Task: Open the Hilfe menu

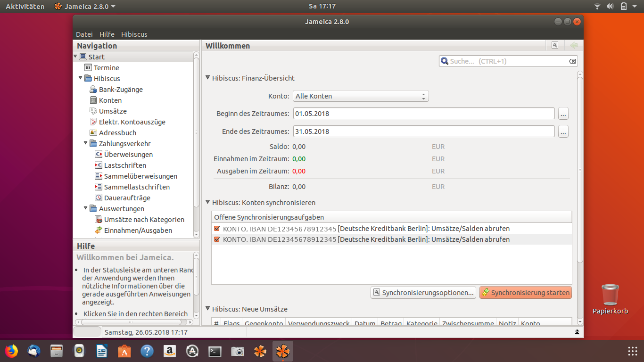Action: tap(107, 34)
